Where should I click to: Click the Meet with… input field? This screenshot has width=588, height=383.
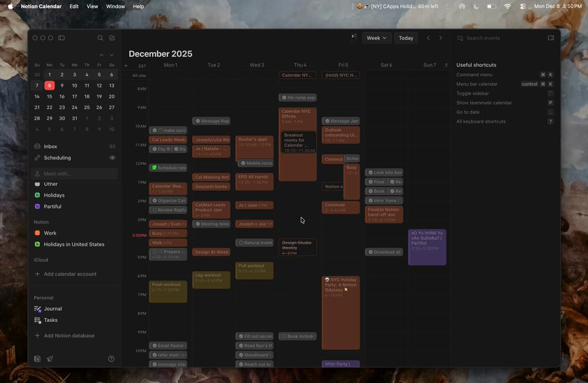click(x=74, y=174)
